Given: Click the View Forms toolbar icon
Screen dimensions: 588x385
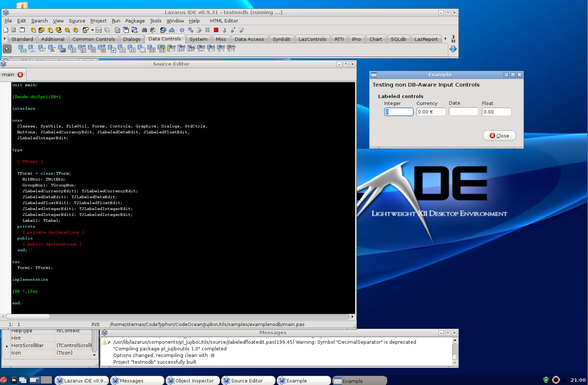Looking at the screenshot, I should click(x=126, y=30).
